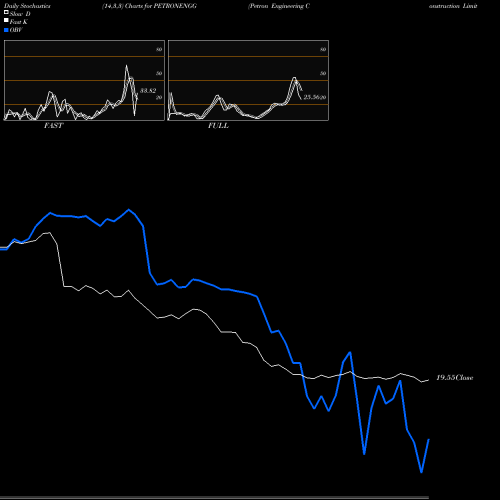This screenshot has height=500, width=500.
Task: Click the '(14,3,3) Charts for PETRONENGG' text
Action: point(149,6)
